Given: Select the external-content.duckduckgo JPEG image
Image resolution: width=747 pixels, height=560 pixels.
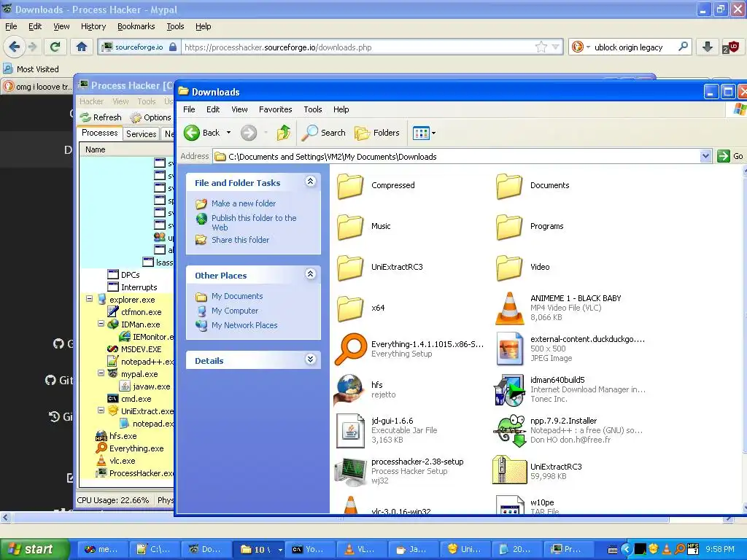Looking at the screenshot, I should (570, 349).
